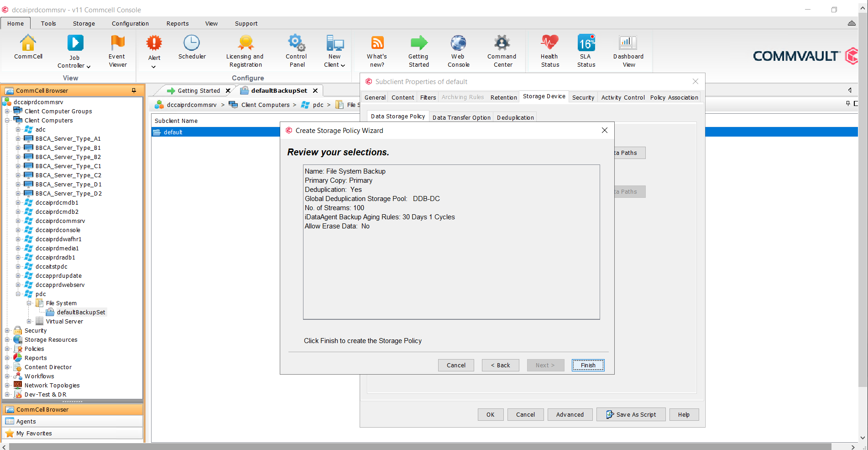Viewport: 868px width, 450px height.
Task: Expand the Virtual Server node
Action: pyautogui.click(x=29, y=321)
